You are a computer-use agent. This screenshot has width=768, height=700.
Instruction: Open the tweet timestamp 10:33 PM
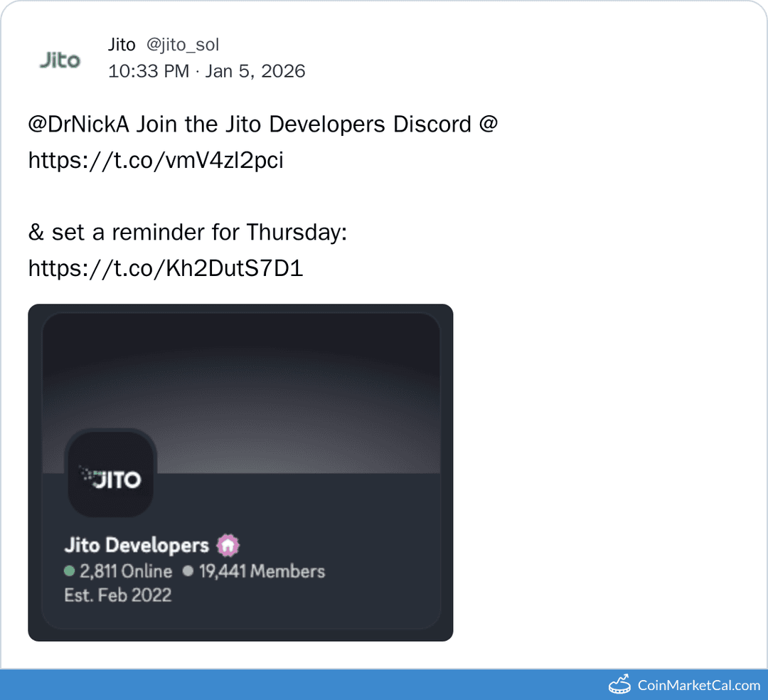[x=149, y=71]
